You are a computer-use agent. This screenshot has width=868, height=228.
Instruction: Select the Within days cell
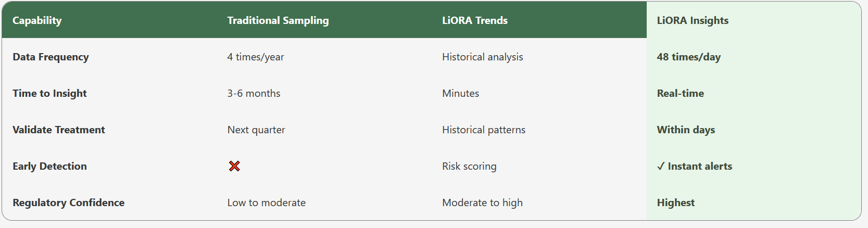point(685,130)
